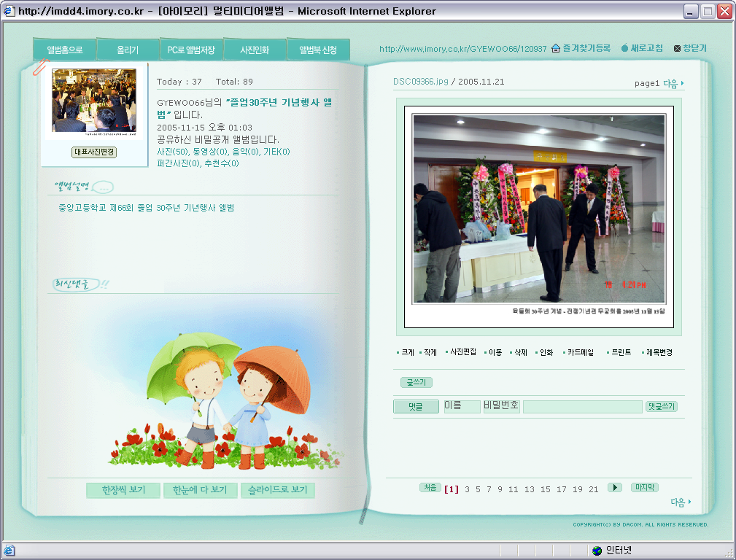Click the 즐겨찾기등록 house icon
Screen dimensions: 736x560
(556, 48)
